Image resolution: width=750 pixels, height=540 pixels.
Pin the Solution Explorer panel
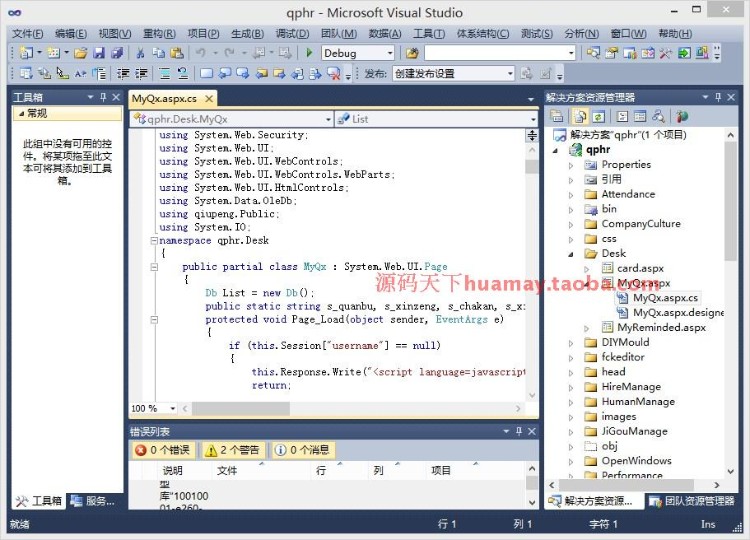[718, 97]
